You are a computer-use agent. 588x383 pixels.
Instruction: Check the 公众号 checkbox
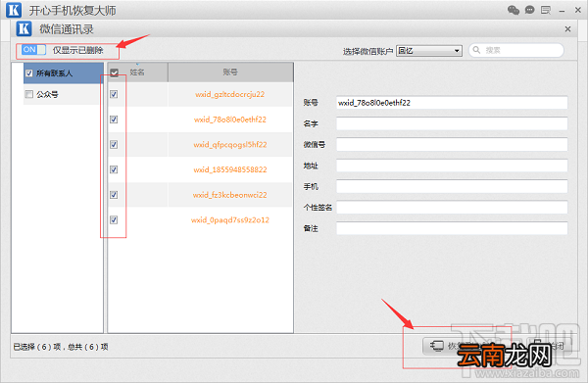28,94
